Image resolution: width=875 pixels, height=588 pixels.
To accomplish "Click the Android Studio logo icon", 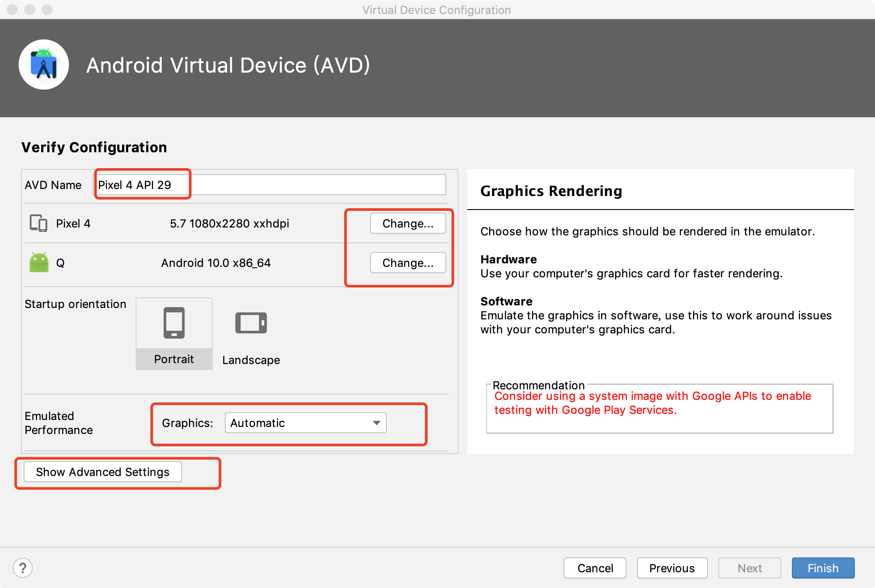I will [x=44, y=65].
